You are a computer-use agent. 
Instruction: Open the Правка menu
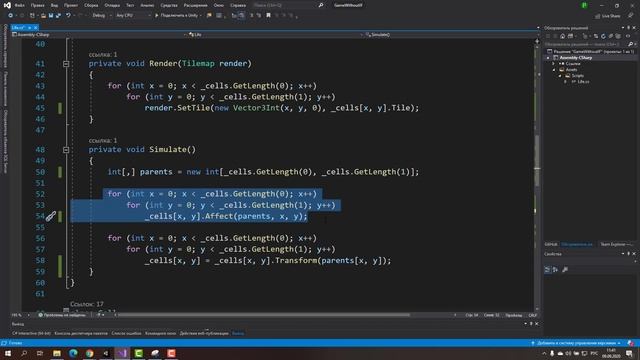click(x=38, y=5)
